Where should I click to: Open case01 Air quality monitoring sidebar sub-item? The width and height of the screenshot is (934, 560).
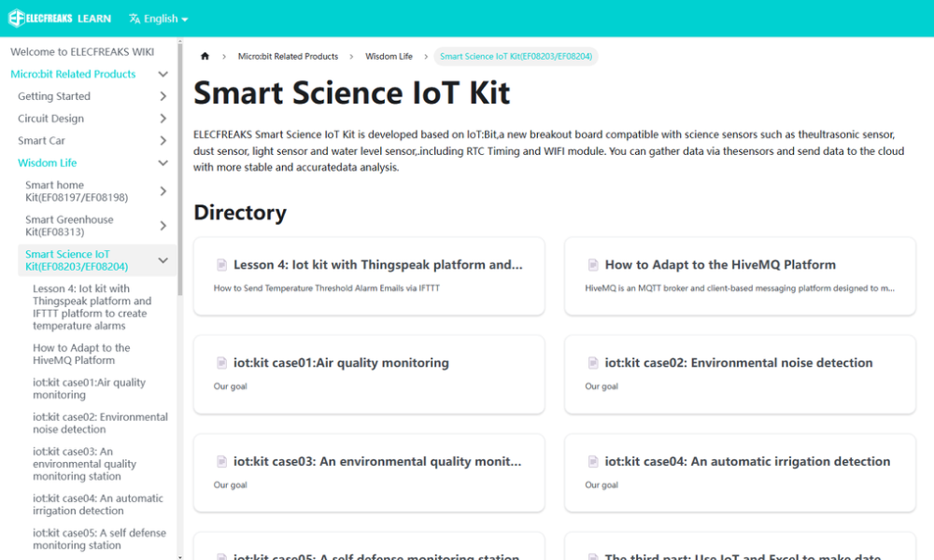pos(89,388)
